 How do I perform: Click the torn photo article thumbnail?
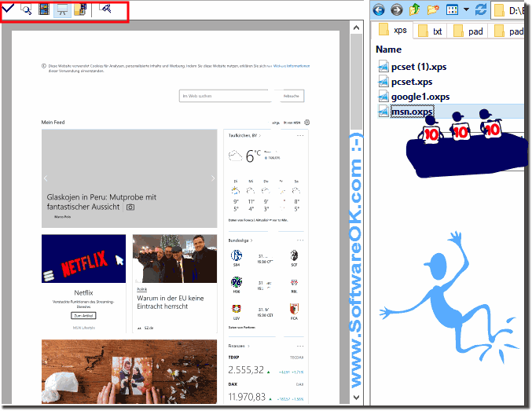click(130, 372)
